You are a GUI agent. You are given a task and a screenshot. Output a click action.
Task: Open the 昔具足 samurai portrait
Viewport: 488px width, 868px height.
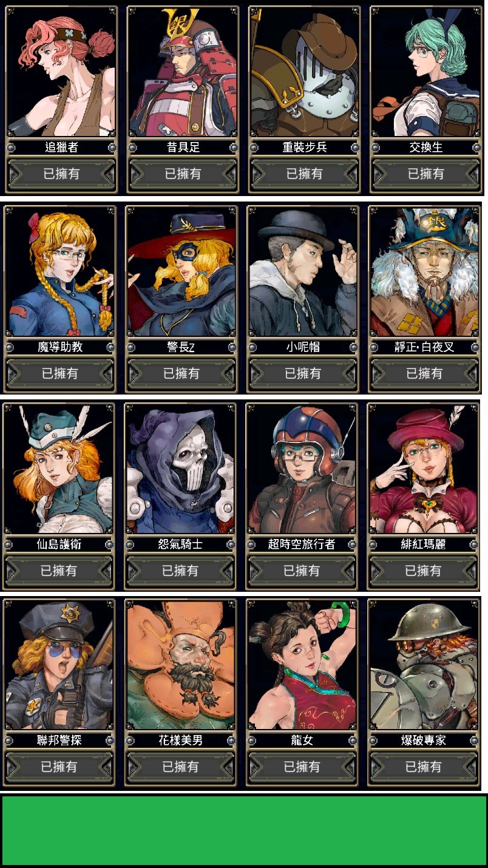tap(183, 73)
